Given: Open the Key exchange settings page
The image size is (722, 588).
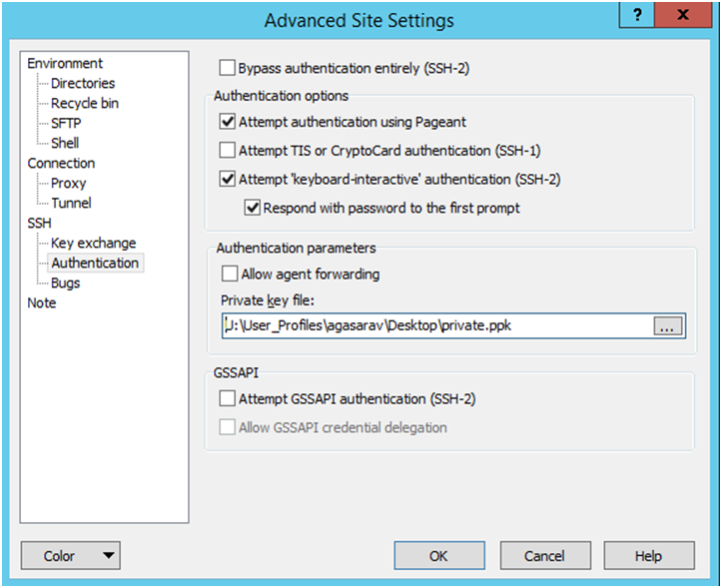Looking at the screenshot, I should (94, 243).
